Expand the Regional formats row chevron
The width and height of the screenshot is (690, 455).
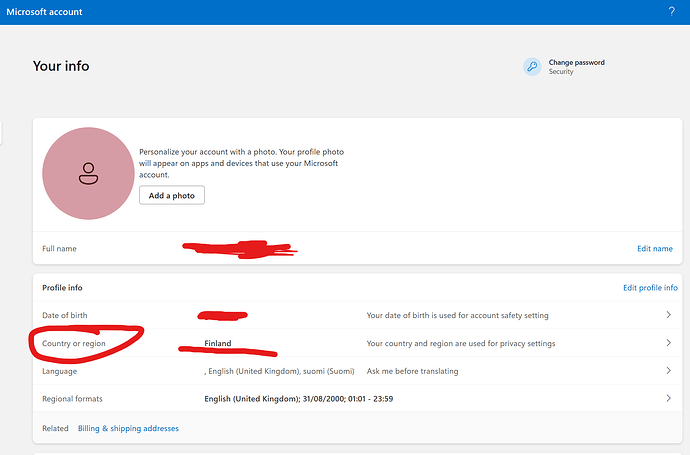[x=668, y=398]
